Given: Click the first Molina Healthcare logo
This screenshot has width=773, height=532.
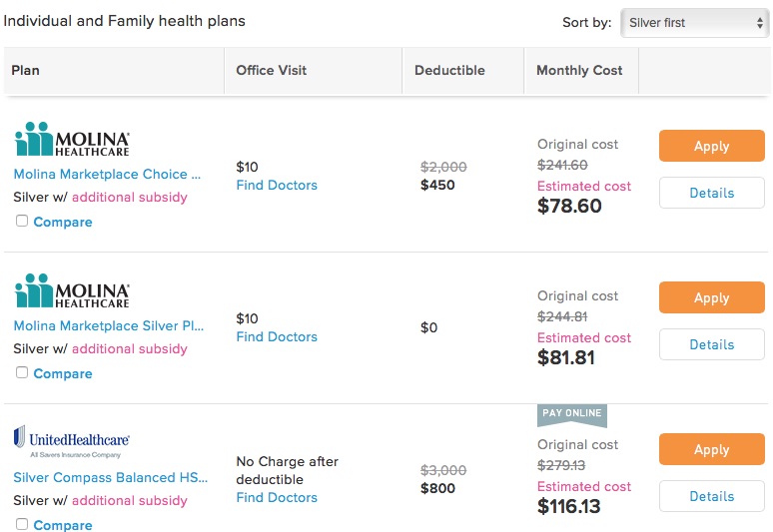Looking at the screenshot, I should pyautogui.click(x=72, y=140).
